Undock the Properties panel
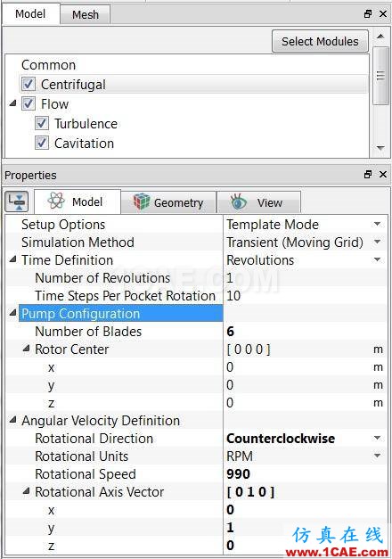 click(368, 175)
